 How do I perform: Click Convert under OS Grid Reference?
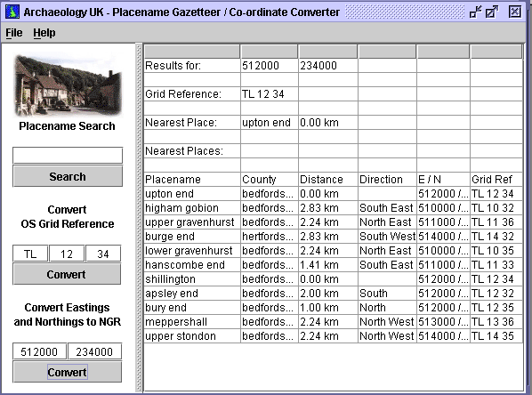point(67,274)
